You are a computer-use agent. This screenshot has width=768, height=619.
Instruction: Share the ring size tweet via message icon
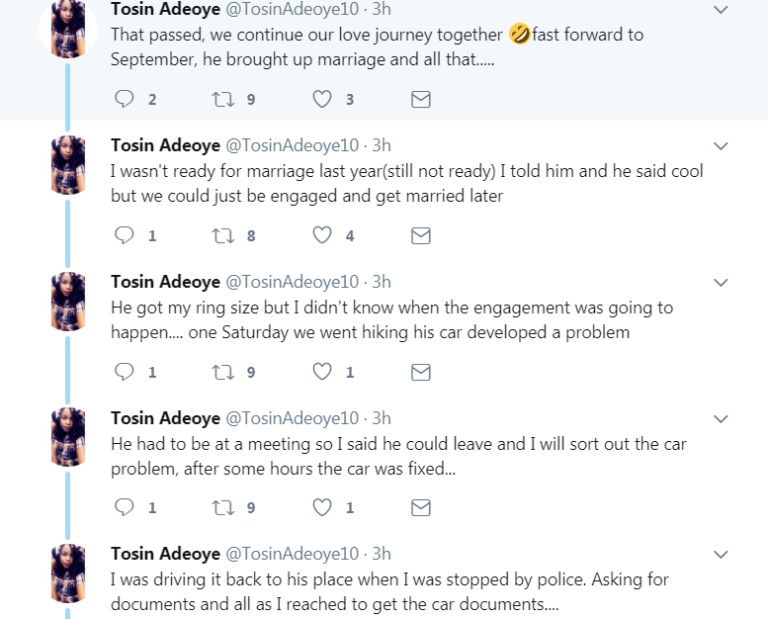[x=421, y=371]
